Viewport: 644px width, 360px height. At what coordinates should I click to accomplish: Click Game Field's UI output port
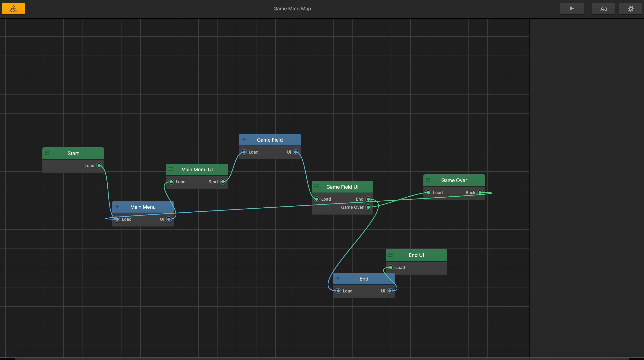pos(296,152)
